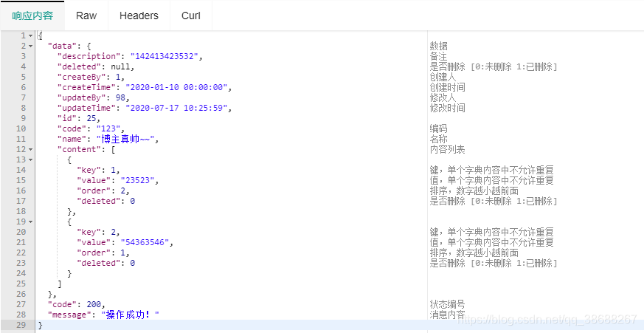Open the Raw tab
Screen dimensions: 644x333
[86, 16]
